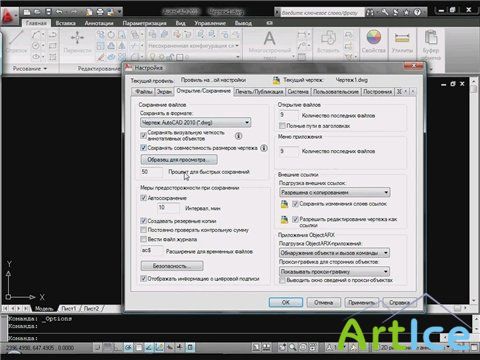Click the Plot printer icon in quick access toolbar
The width and height of the screenshot is (480, 360).
[x=100, y=12]
